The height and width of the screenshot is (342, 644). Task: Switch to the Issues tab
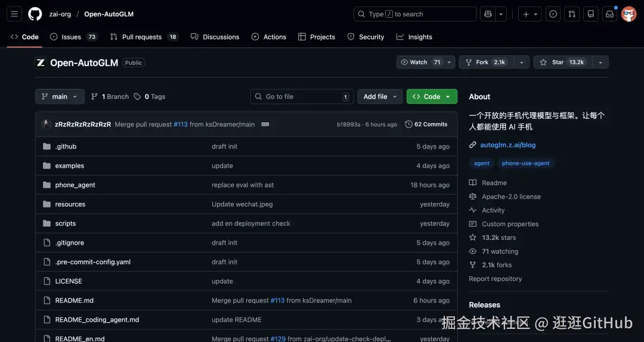pyautogui.click(x=73, y=37)
